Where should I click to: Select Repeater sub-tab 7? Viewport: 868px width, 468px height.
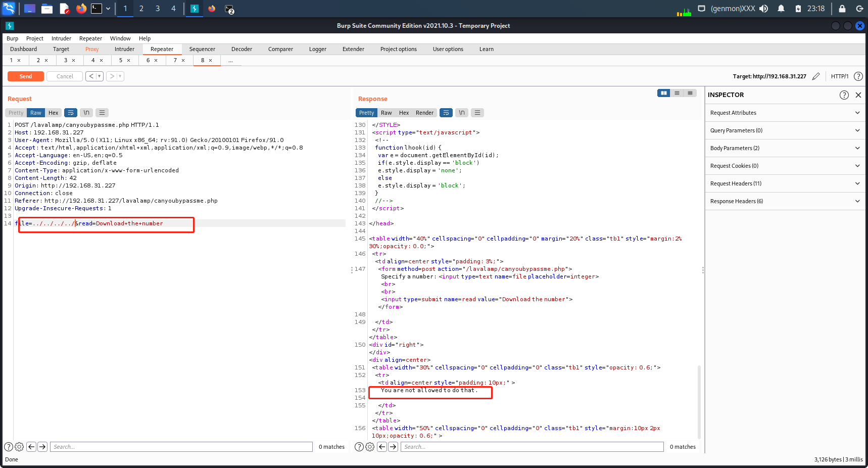tap(175, 60)
